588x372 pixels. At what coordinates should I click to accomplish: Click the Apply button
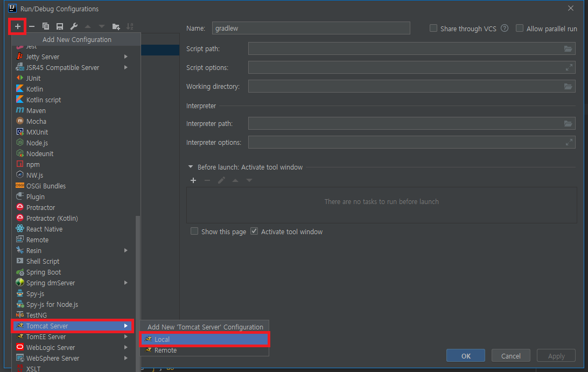pos(556,356)
